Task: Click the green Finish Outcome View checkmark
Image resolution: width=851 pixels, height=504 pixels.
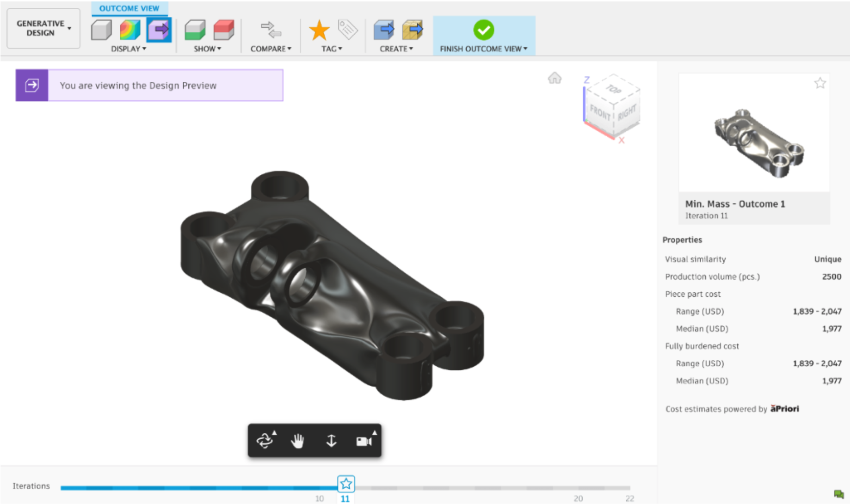Action: click(x=484, y=30)
